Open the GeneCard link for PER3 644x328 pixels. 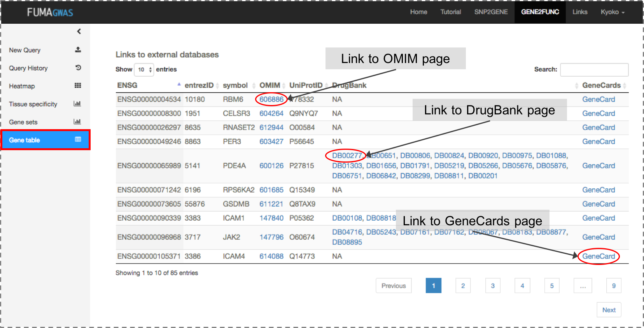tap(598, 141)
